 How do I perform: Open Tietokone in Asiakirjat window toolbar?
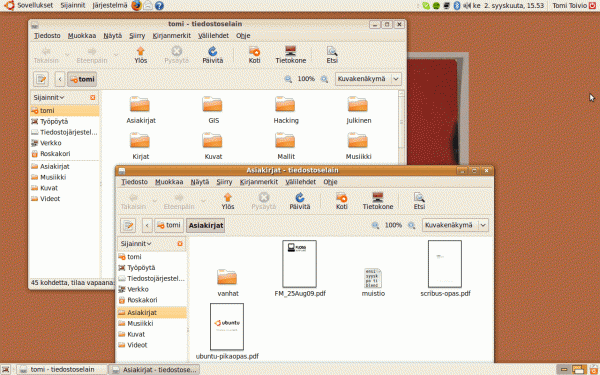378,201
